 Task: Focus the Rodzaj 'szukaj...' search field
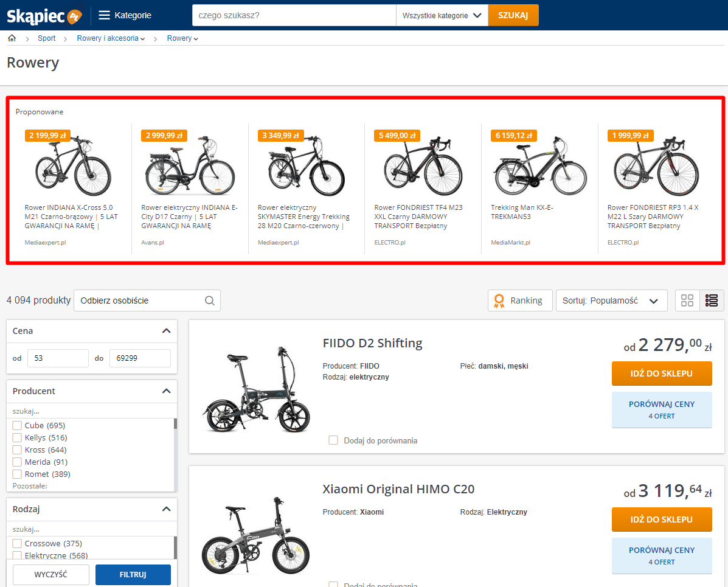point(91,529)
